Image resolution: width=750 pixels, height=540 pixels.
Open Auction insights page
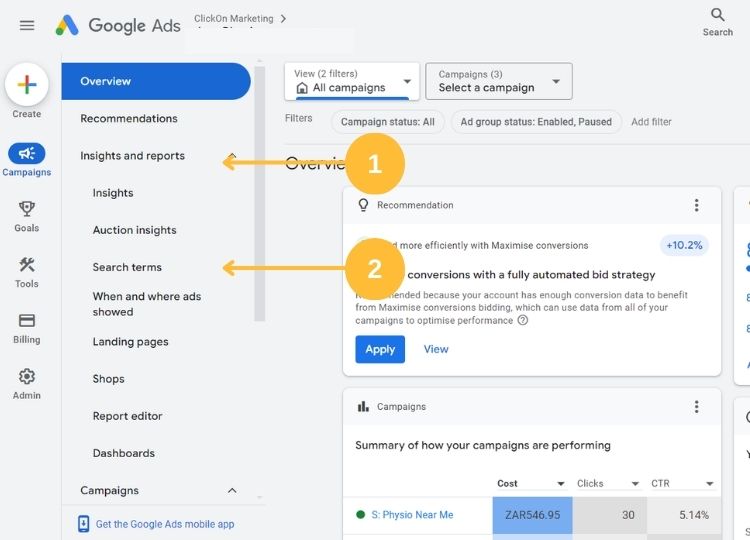tap(134, 230)
